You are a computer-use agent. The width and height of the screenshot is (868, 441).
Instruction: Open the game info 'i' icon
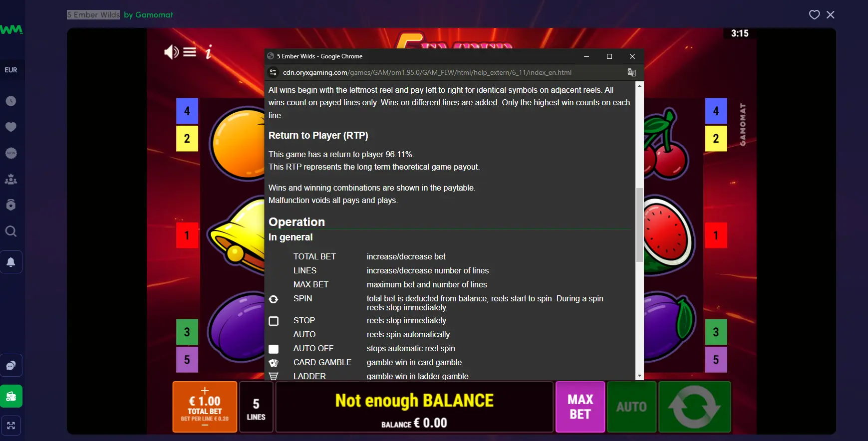pyautogui.click(x=209, y=51)
